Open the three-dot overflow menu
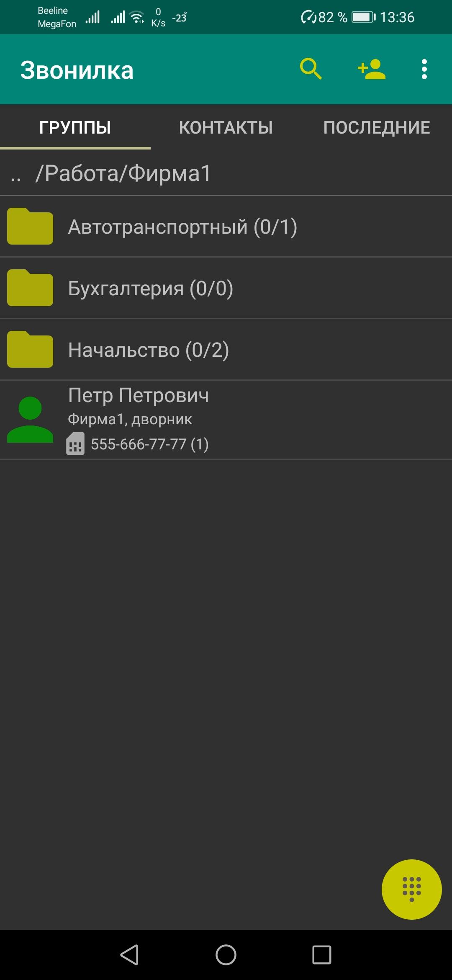The width and height of the screenshot is (452, 980). pyautogui.click(x=424, y=69)
